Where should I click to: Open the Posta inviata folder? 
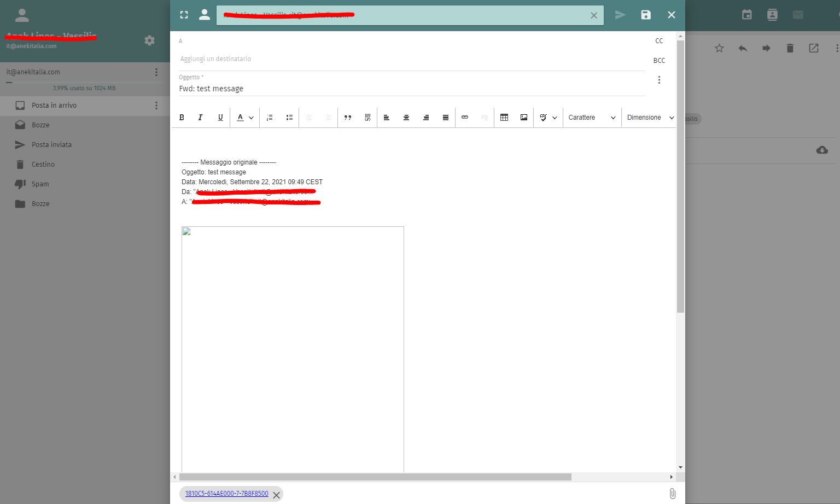click(51, 145)
